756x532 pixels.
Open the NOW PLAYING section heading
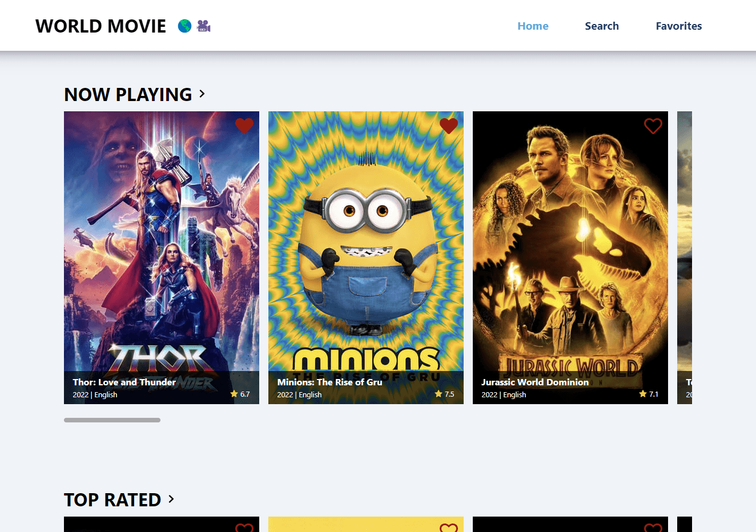(x=128, y=94)
